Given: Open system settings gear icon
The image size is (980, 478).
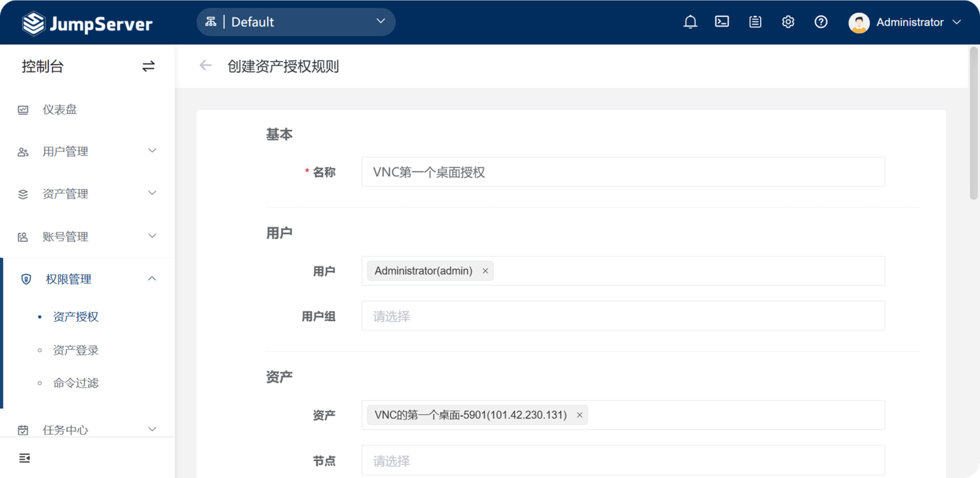Looking at the screenshot, I should pos(788,22).
